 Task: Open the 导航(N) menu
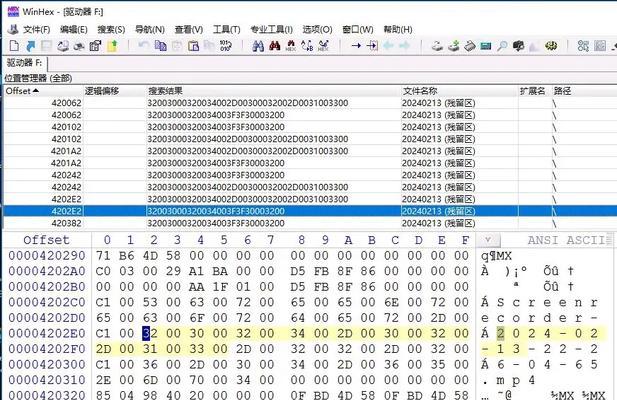coord(150,29)
